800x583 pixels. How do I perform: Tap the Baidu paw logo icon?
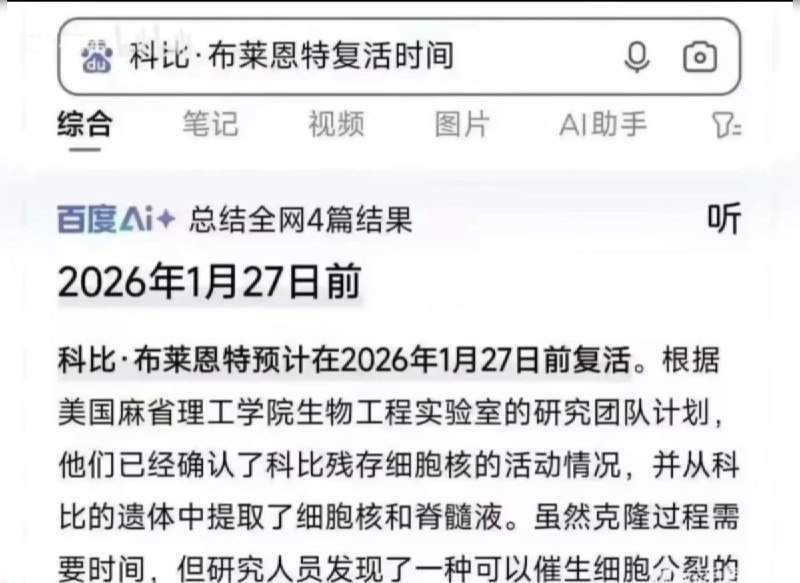(97, 56)
